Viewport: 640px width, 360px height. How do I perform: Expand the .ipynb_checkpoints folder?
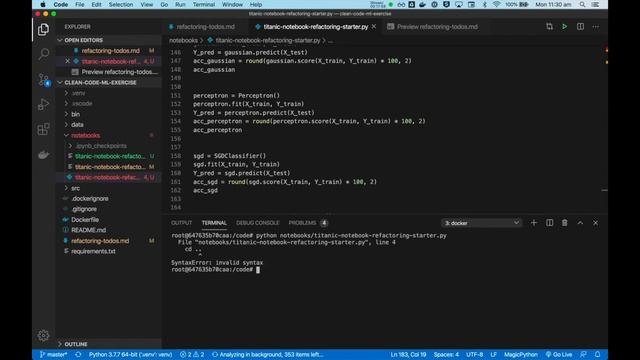click(101, 146)
